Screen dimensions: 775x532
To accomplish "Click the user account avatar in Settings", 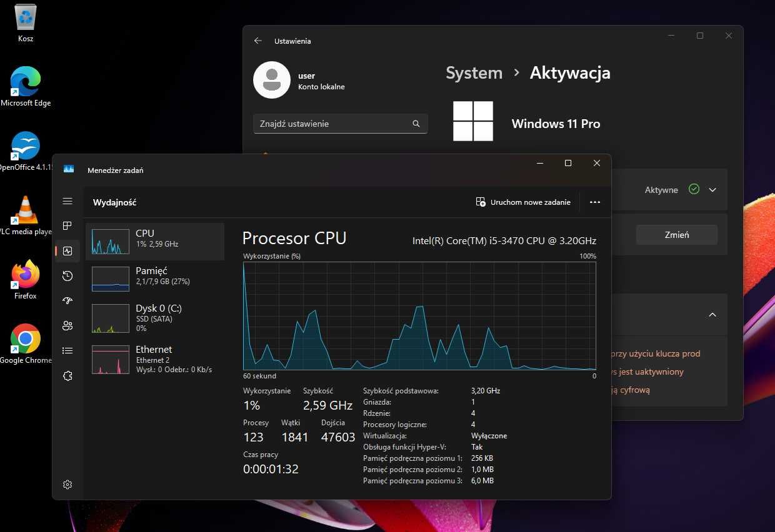I will (x=271, y=80).
